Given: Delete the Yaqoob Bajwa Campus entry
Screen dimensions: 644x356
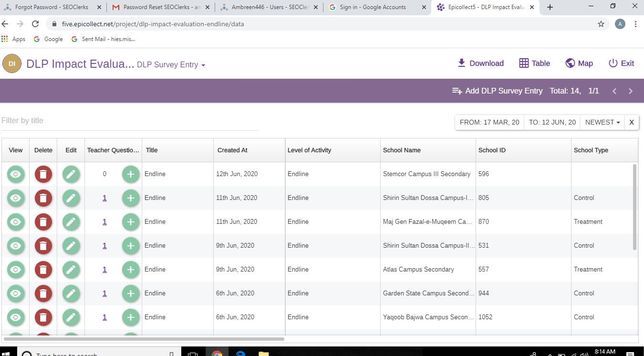Looking at the screenshot, I should pyautogui.click(x=43, y=317).
